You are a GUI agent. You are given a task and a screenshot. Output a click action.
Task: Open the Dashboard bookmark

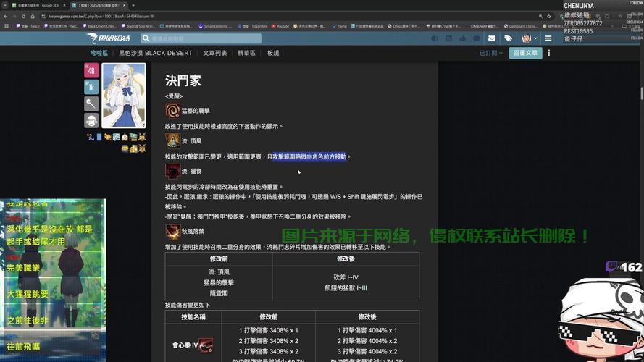pos(520,26)
